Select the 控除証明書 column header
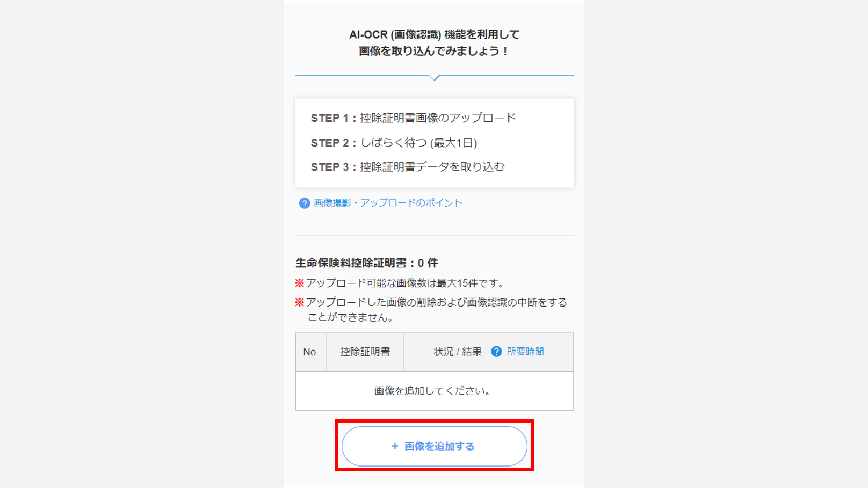 click(x=365, y=352)
